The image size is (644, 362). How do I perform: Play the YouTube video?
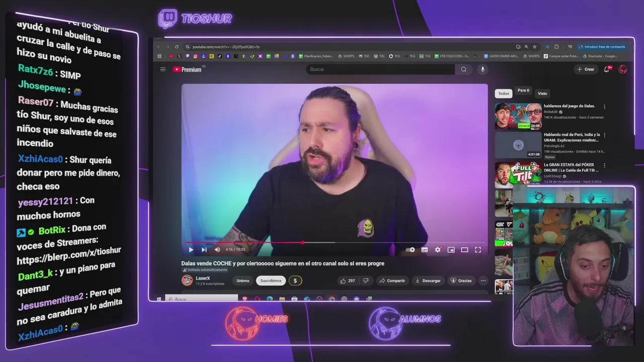(x=191, y=249)
